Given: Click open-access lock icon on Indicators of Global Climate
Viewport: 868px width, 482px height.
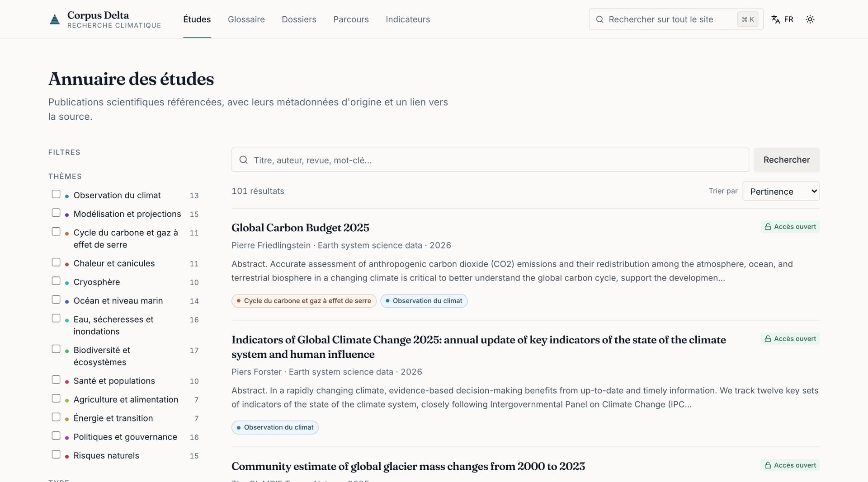Looking at the screenshot, I should [x=768, y=339].
